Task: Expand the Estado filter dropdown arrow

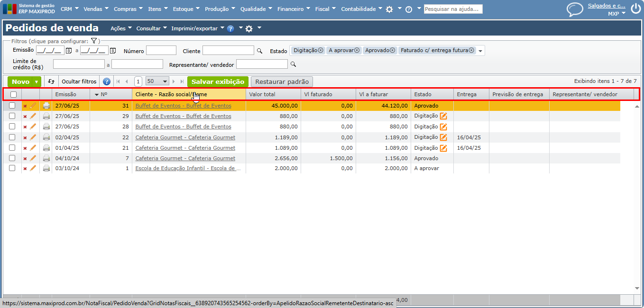Action: 480,51
